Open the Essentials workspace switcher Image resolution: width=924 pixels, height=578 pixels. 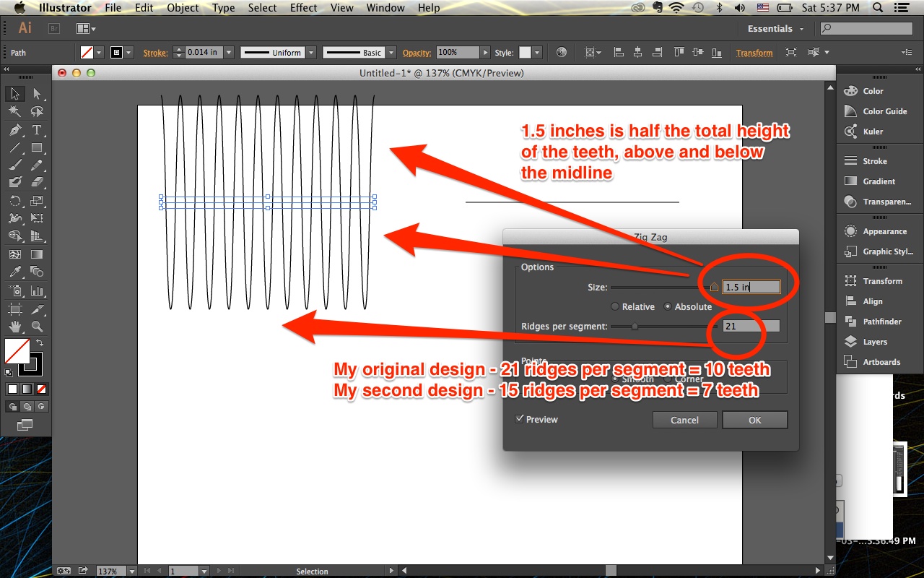775,28
